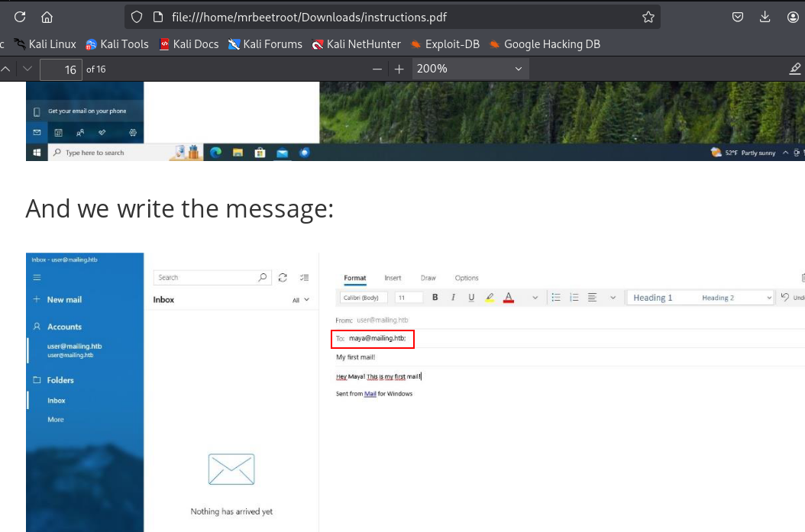Switch to the Options tab

point(466,278)
